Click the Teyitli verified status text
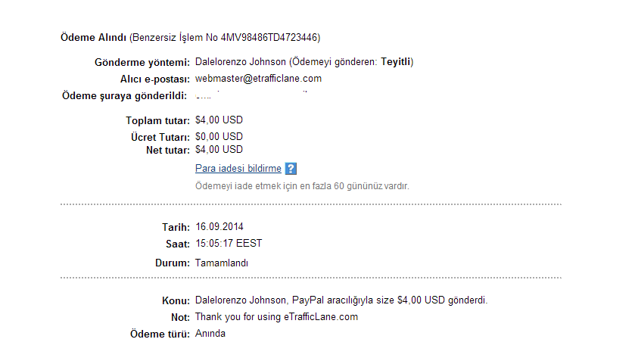This screenshot has width=635, height=364. tap(396, 62)
